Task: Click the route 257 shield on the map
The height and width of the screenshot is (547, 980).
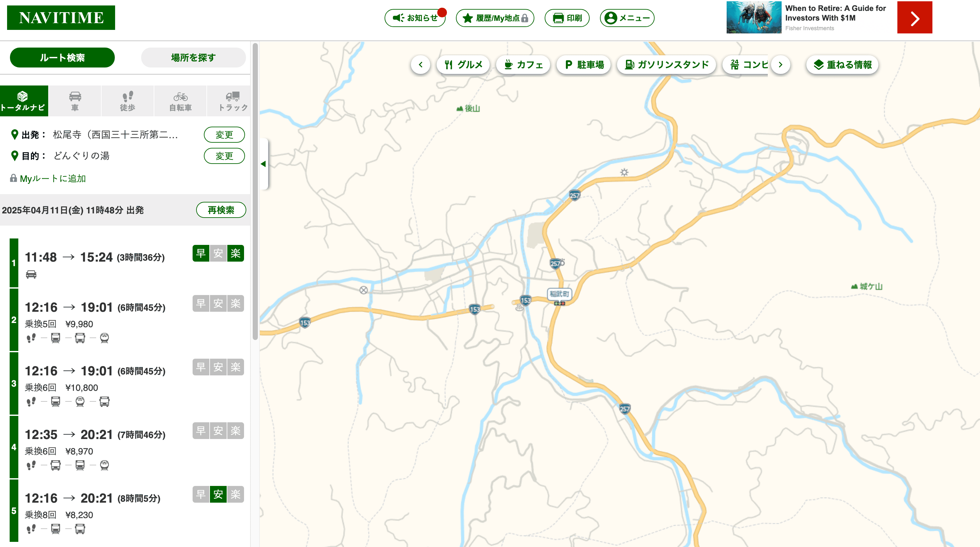Action: click(x=575, y=195)
